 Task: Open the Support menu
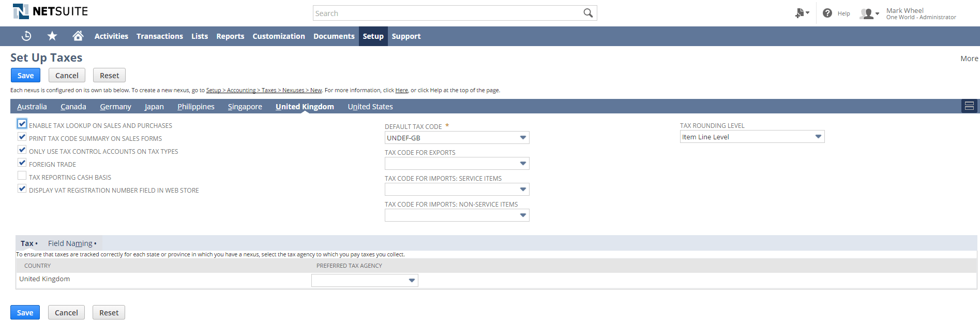click(406, 36)
